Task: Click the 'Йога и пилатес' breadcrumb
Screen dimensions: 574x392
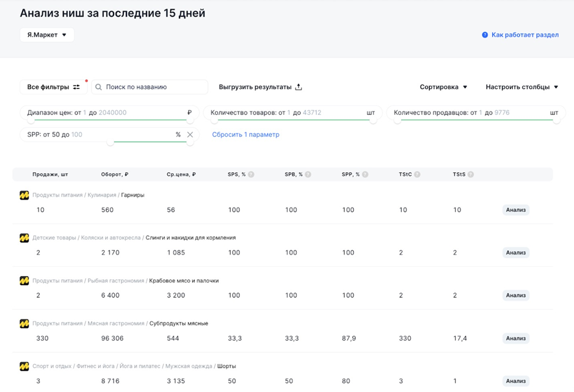Action: coord(140,366)
